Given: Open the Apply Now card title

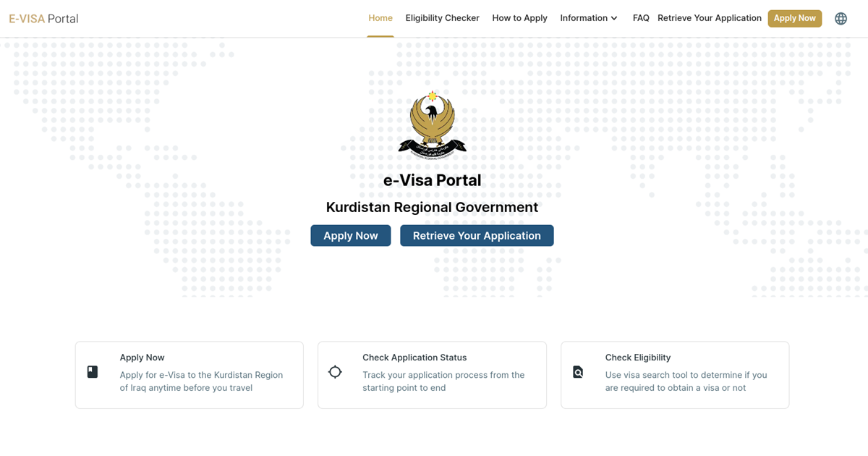Looking at the screenshot, I should pyautogui.click(x=142, y=358).
